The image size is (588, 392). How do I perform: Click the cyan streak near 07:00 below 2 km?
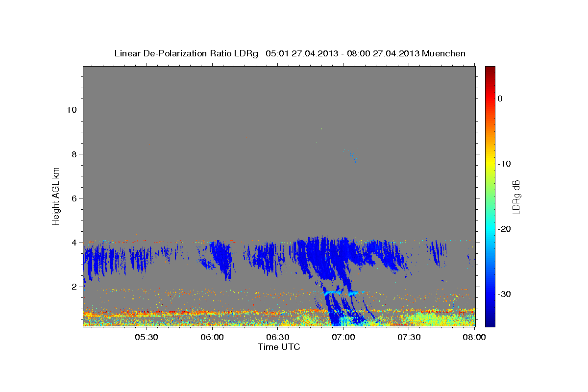(x=342, y=293)
